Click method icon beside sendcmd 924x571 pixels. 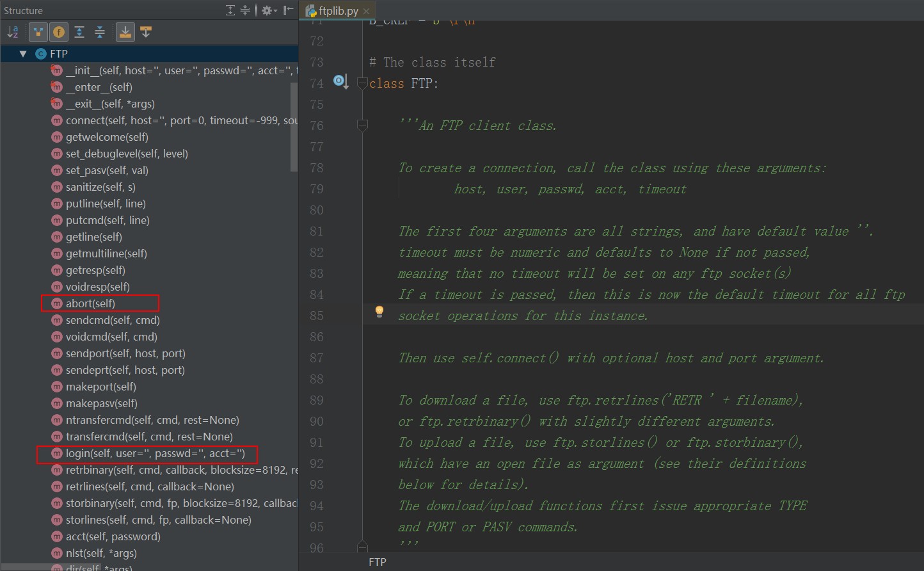coord(57,320)
